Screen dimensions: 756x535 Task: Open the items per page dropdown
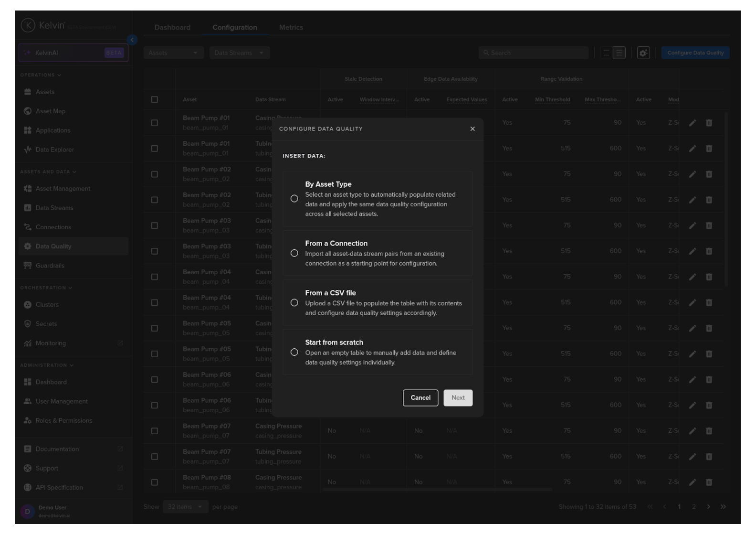[x=185, y=507]
